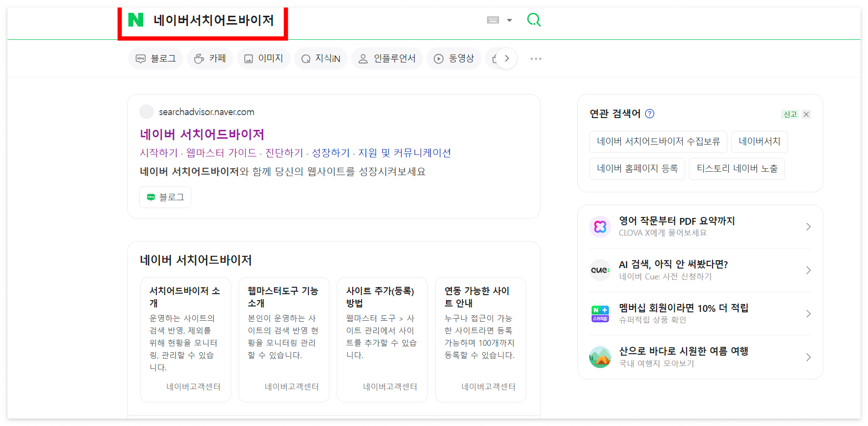Click the right arrow to show more tabs
Image resolution: width=868 pixels, height=426 pixels.
(x=507, y=59)
